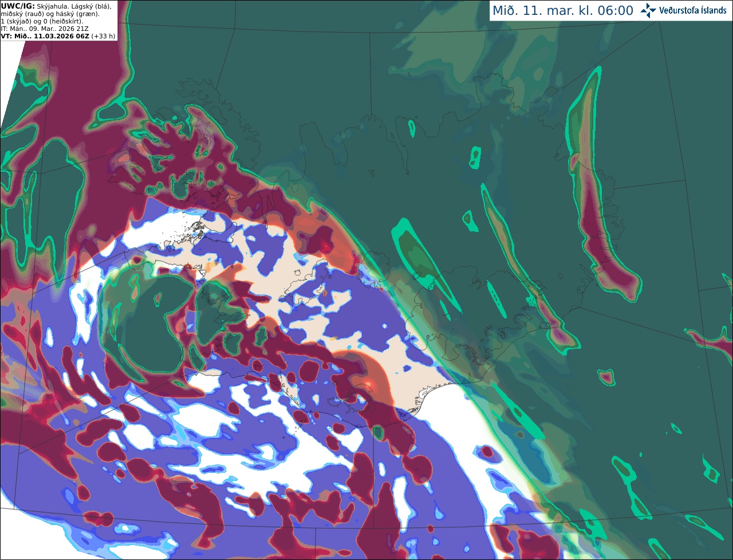Click the 'UWC/IG: Skýjahula. Lágský (blá),' legend line
The height and width of the screenshot is (560, 733).
56,6
